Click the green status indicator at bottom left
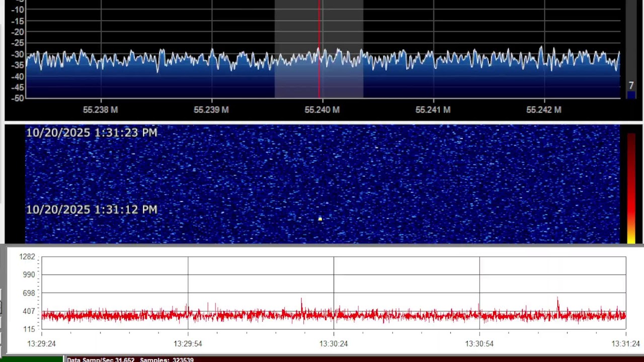Image resolution: width=644 pixels, height=362 pixels. (x=31, y=359)
